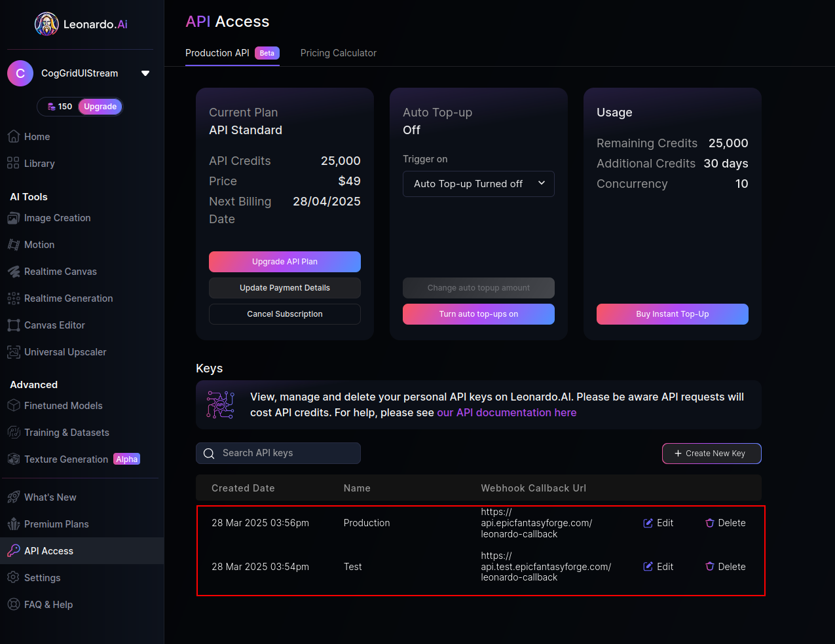Click Change auto topup amount button
This screenshot has width=835, height=644.
[479, 288]
